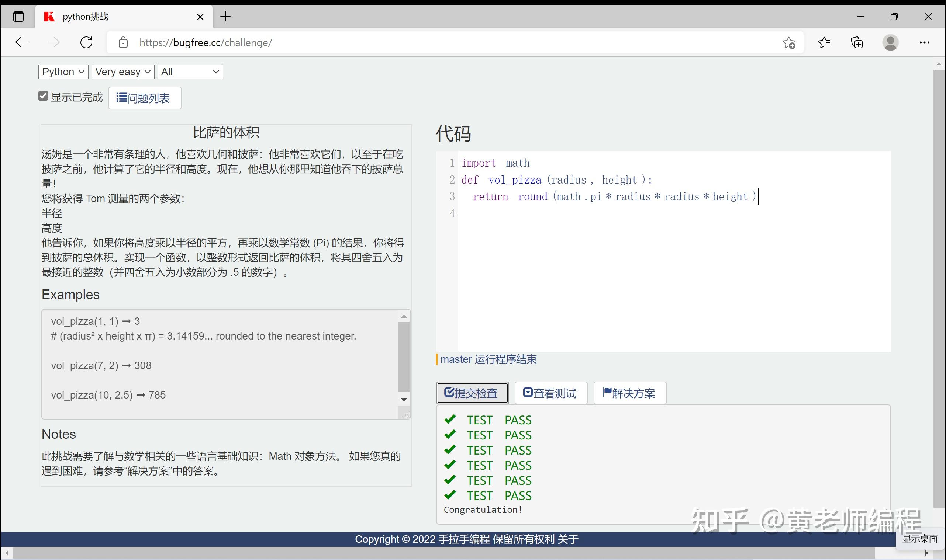Open the Collections icon
This screenshot has height=560, width=946.
(857, 42)
